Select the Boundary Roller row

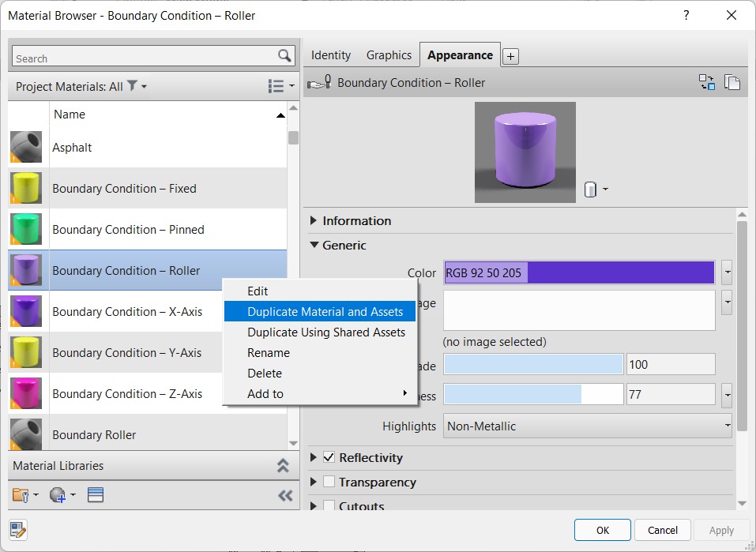[148, 433]
